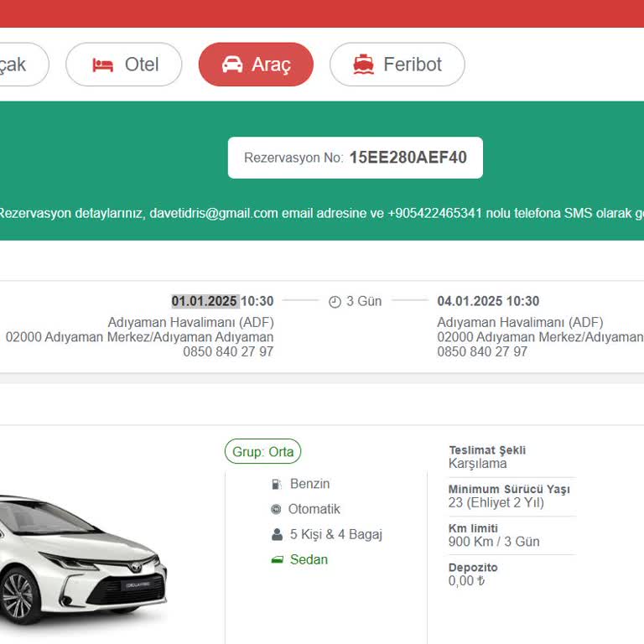Image resolution: width=644 pixels, height=644 pixels.
Task: Click the person icon beside 5 Kişi
Action: 277,534
